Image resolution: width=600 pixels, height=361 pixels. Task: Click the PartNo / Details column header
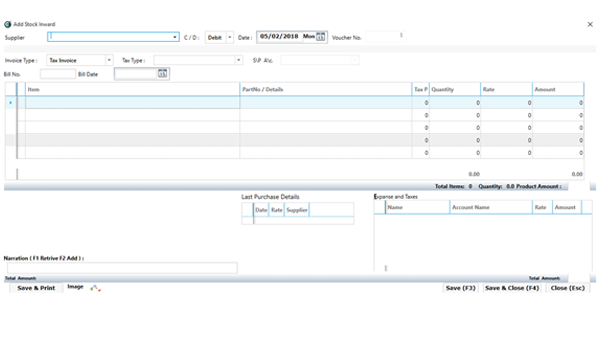pyautogui.click(x=326, y=89)
